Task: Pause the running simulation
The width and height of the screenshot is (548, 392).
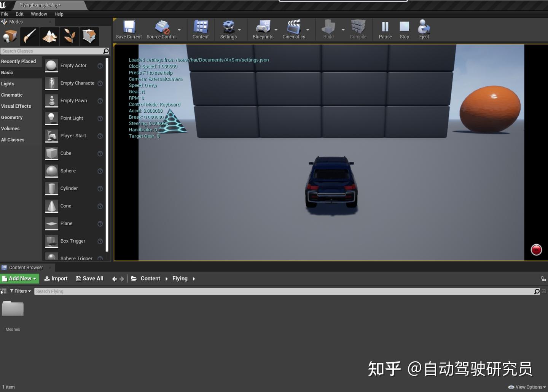Action: [385, 30]
